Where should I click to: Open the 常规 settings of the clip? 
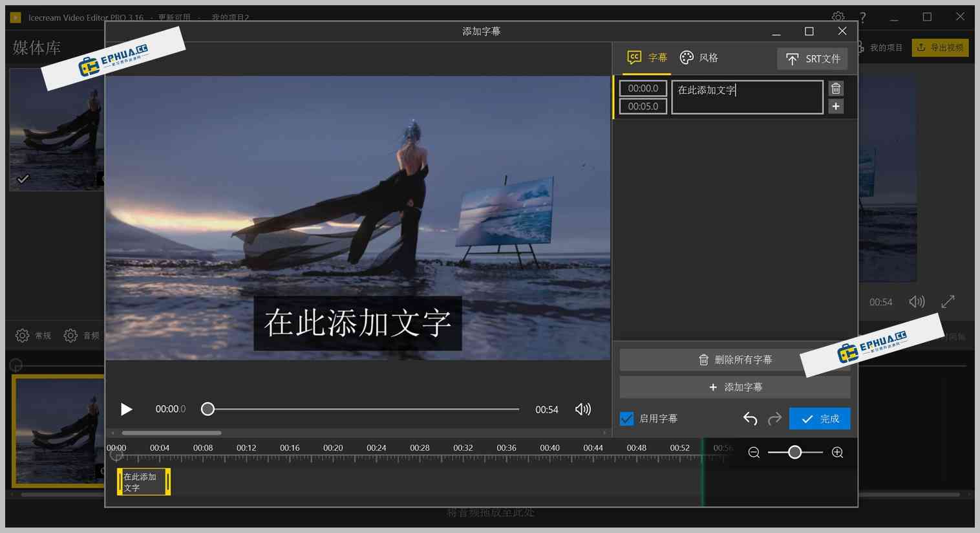click(32, 335)
